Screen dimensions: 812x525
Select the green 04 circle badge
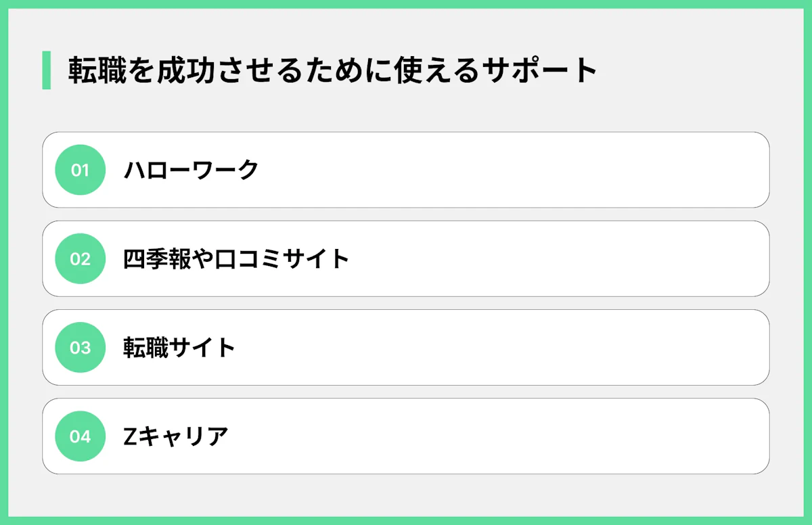(x=80, y=436)
